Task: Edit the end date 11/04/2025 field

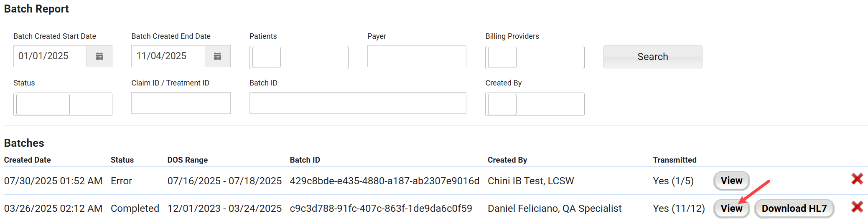Action: 168,56
